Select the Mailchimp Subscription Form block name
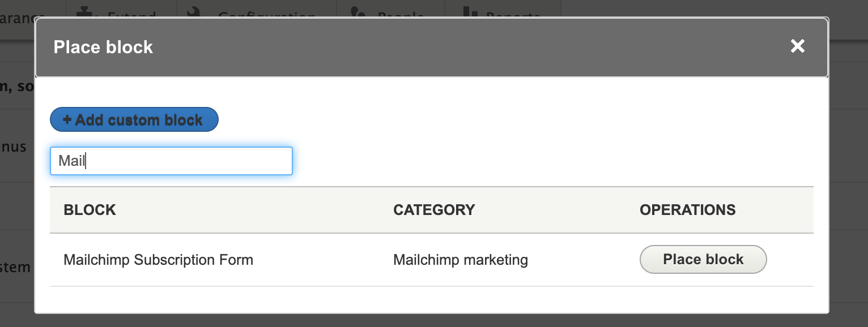This screenshot has width=868, height=327. [159, 260]
